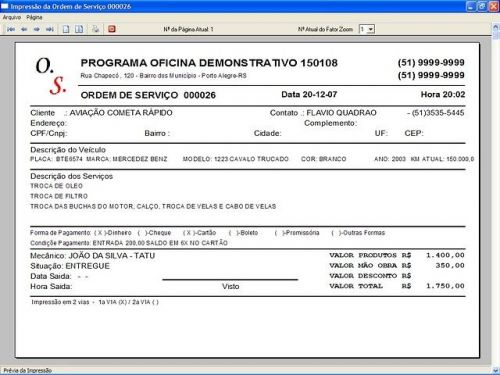Viewport: 500px width, 375px height.
Task: Select 'Nº Atual do Fator Zoom' label
Action: pos(325,29)
